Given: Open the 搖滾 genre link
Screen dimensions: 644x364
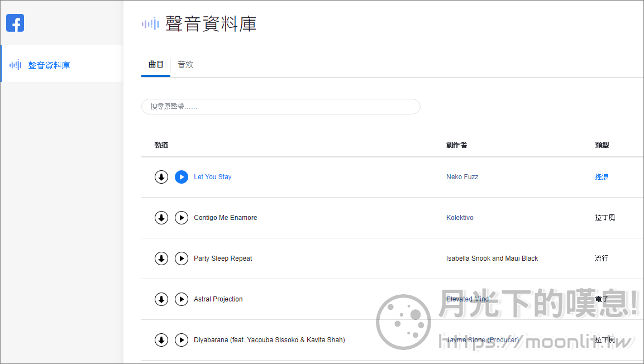Looking at the screenshot, I should [602, 176].
